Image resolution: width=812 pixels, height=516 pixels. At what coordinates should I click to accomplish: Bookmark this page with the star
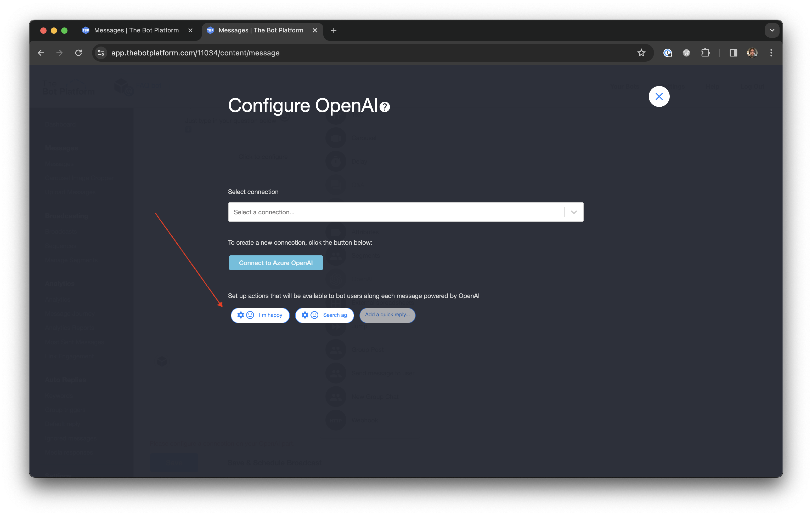tap(641, 53)
